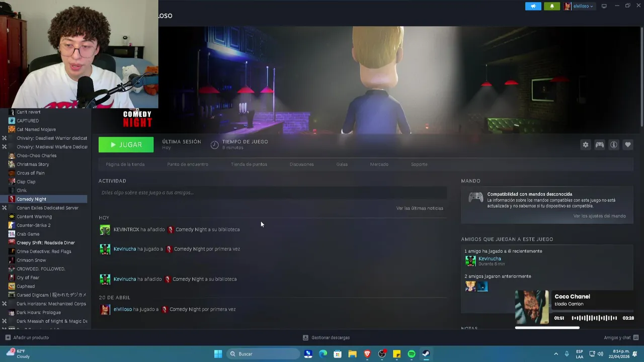Click the activity status input field
This screenshot has width=644, height=362.
click(273, 193)
